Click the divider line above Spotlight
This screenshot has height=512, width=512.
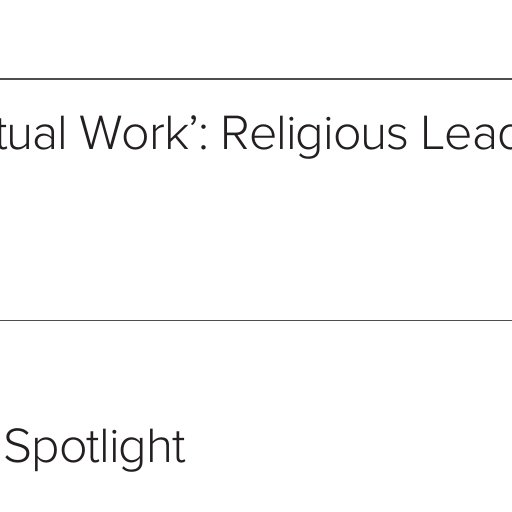(256, 320)
